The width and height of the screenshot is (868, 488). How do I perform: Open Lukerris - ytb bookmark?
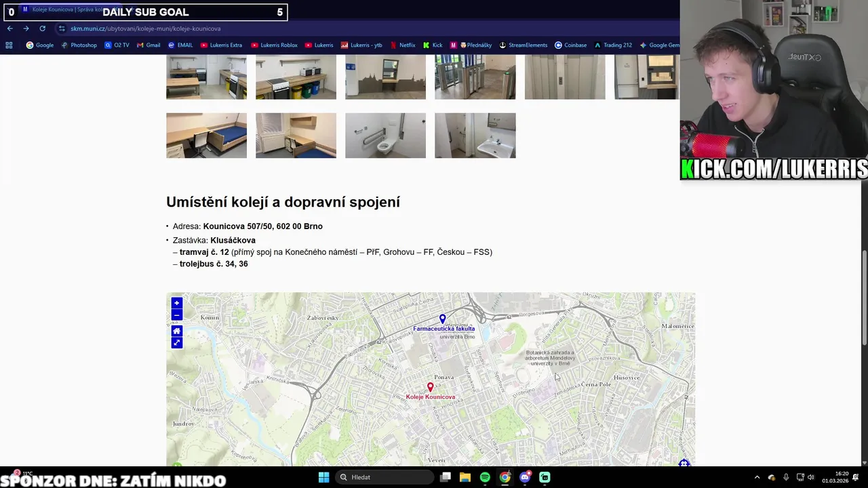tap(361, 45)
